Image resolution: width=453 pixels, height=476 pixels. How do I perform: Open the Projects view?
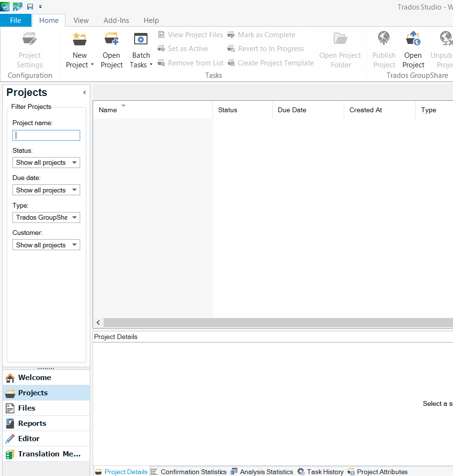click(46, 393)
